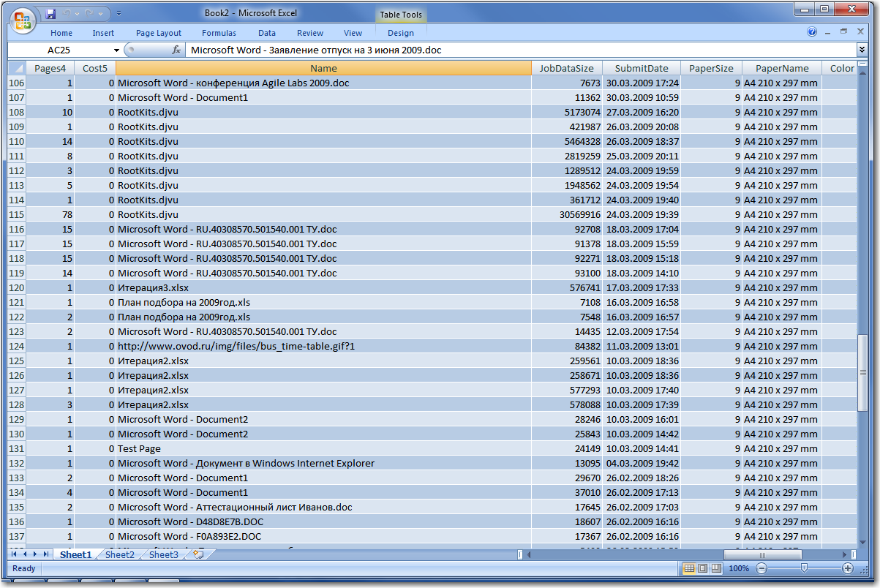Click the vertical scrollbar thumb
The height and width of the screenshot is (588, 880).
[x=862, y=373]
